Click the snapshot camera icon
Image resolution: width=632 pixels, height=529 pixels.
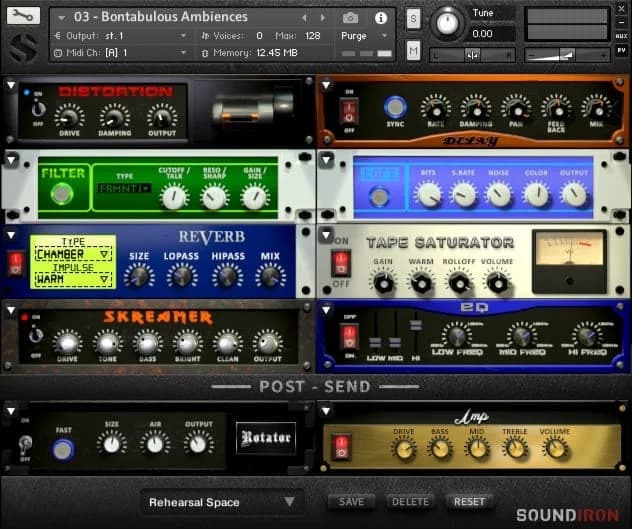(350, 18)
